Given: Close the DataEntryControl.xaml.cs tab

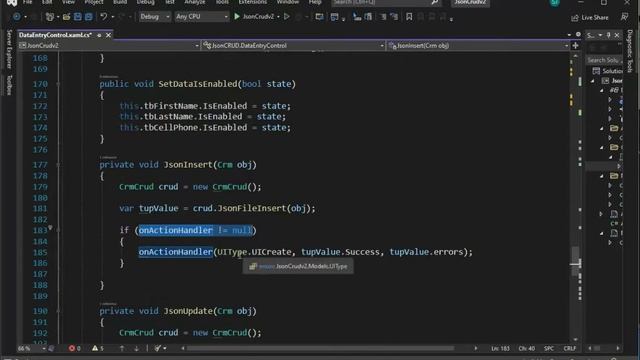Looking at the screenshot, I should coord(108,36).
